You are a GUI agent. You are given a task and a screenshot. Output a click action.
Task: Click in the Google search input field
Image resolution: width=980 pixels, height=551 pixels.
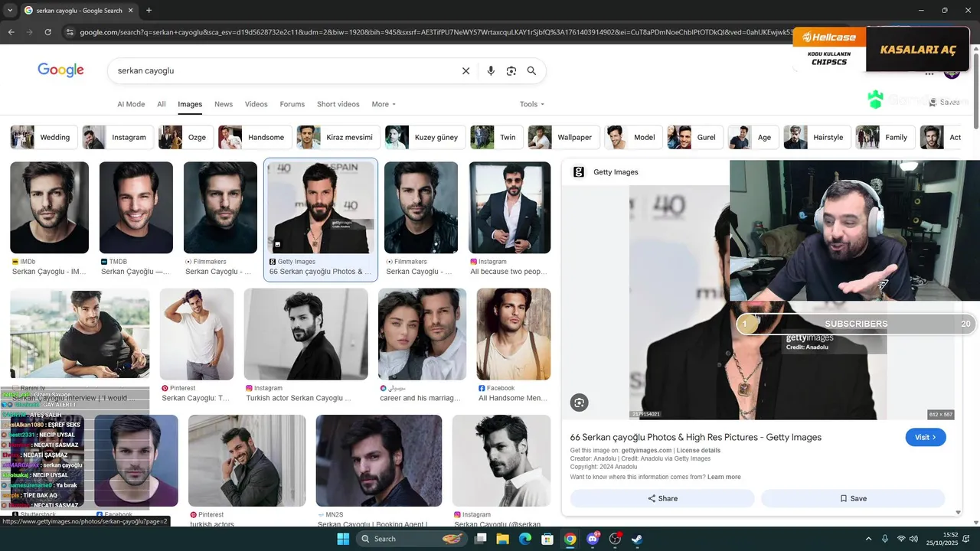tap(283, 70)
